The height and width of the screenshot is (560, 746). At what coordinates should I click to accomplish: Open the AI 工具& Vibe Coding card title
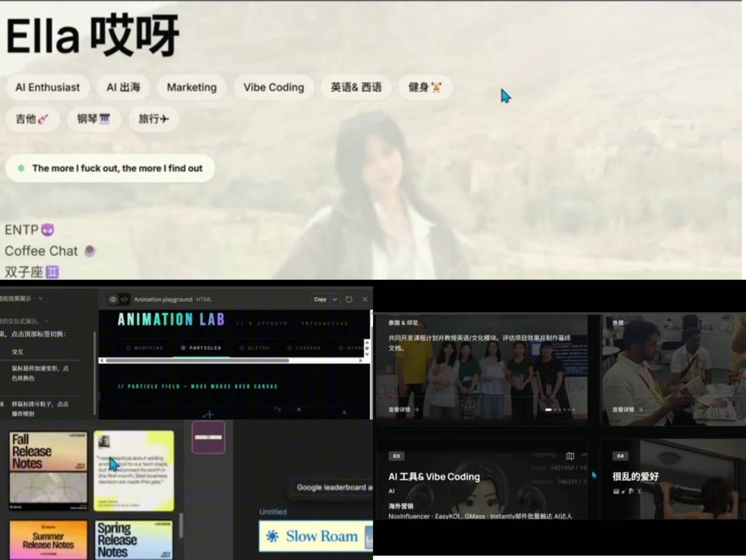tap(434, 477)
